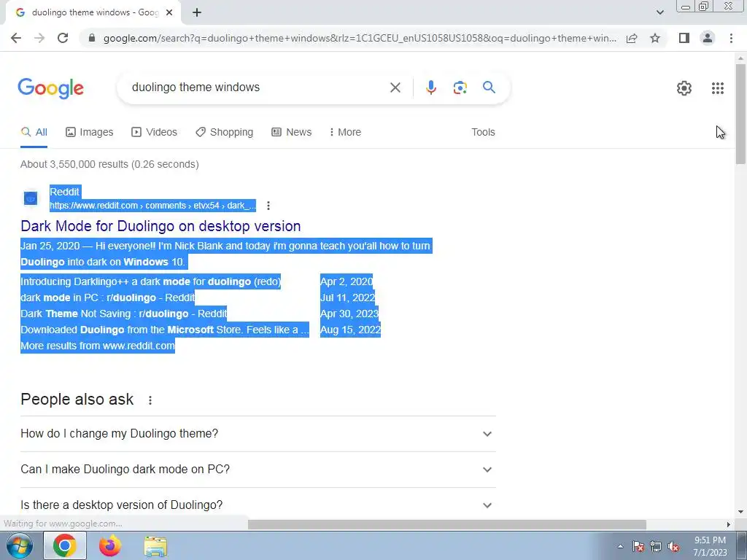747x560 pixels.
Task: Open Introducing Darklingo++ sub-result
Action: click(150, 281)
